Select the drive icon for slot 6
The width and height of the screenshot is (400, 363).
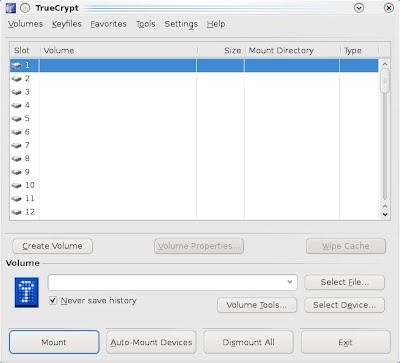click(16, 132)
